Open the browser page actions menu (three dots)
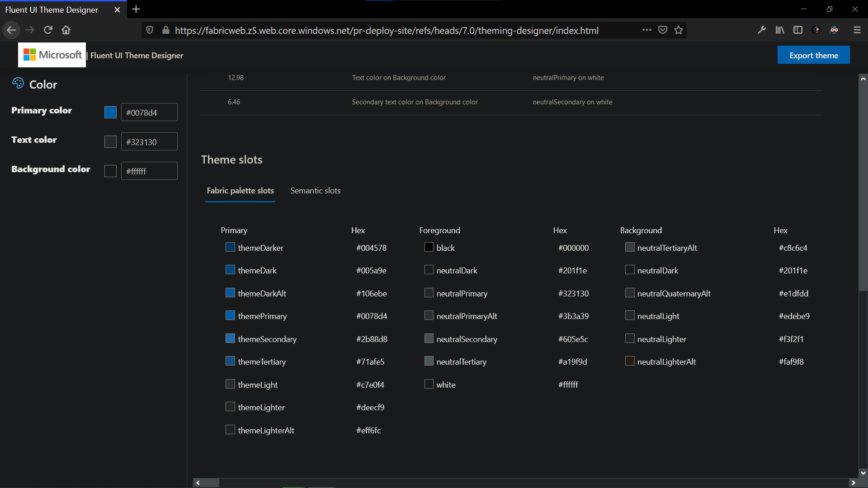 646,30
